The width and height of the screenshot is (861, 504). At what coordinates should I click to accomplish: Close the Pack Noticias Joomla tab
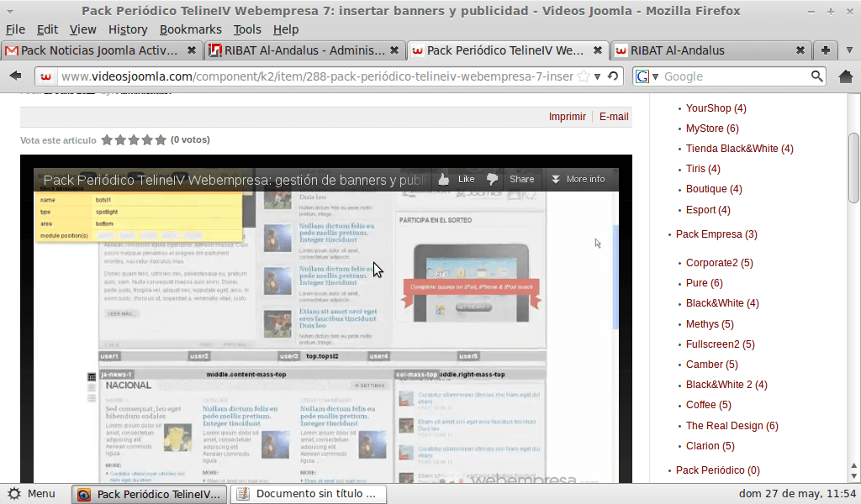pos(192,50)
